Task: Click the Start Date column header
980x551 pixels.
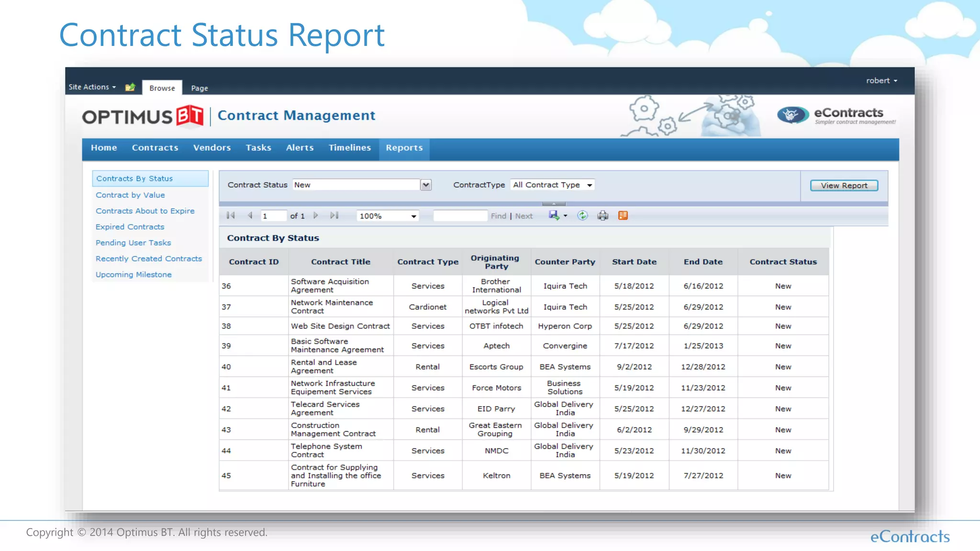Action: pyautogui.click(x=634, y=262)
